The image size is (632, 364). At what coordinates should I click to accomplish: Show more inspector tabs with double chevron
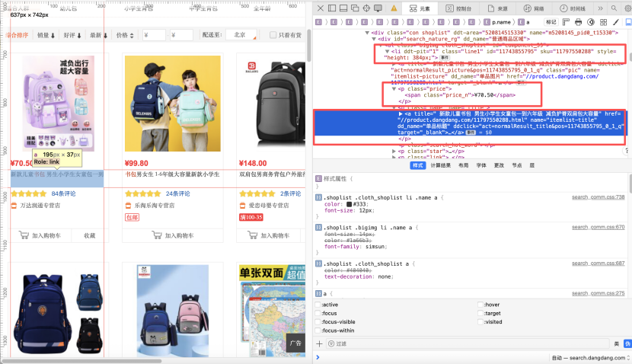click(600, 8)
